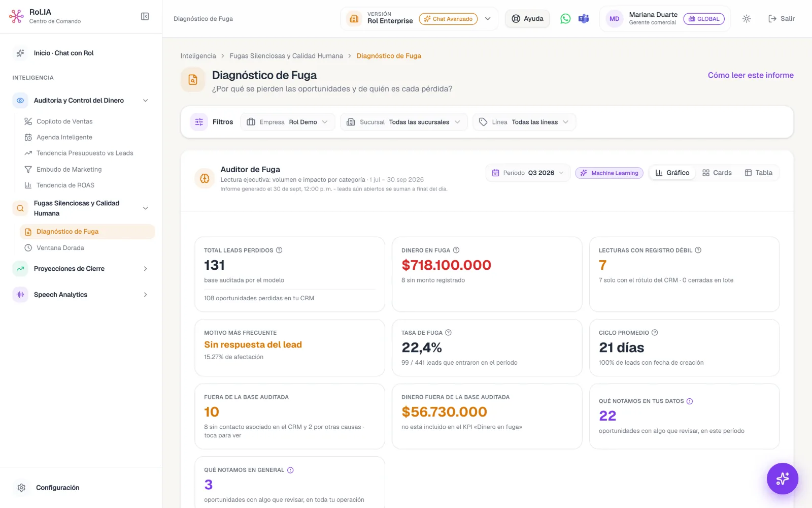The width and height of the screenshot is (812, 508).
Task: Select Diagnóstico de Fuga sidebar item
Action: 87,232
